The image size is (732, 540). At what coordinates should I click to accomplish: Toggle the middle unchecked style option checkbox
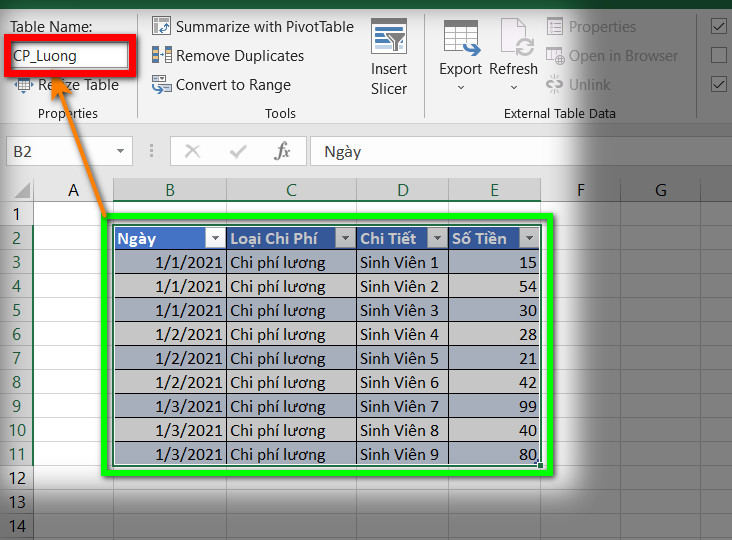[718, 55]
